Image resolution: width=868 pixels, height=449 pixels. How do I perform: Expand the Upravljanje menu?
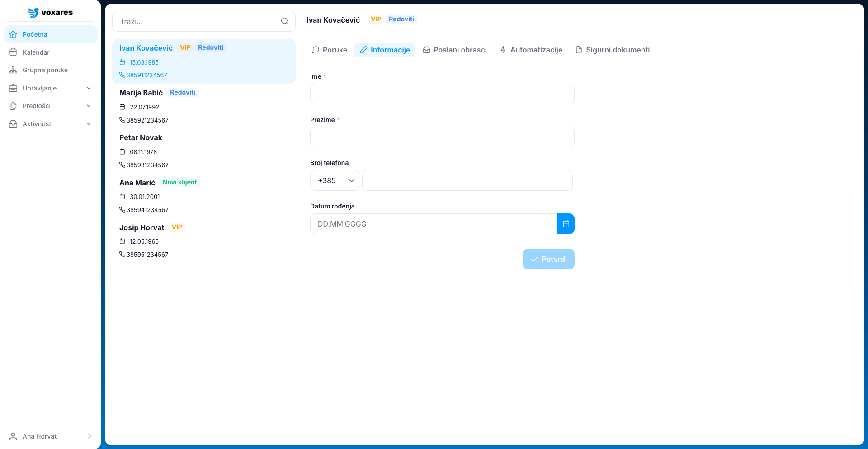click(x=50, y=88)
